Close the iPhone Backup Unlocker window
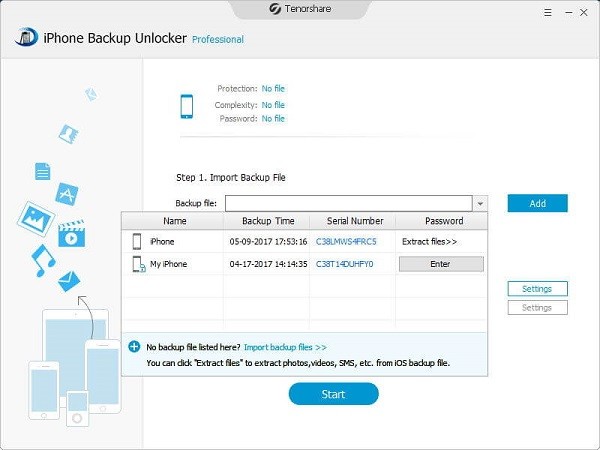Screen dimensions: 600x450 pyautogui.click(x=584, y=13)
